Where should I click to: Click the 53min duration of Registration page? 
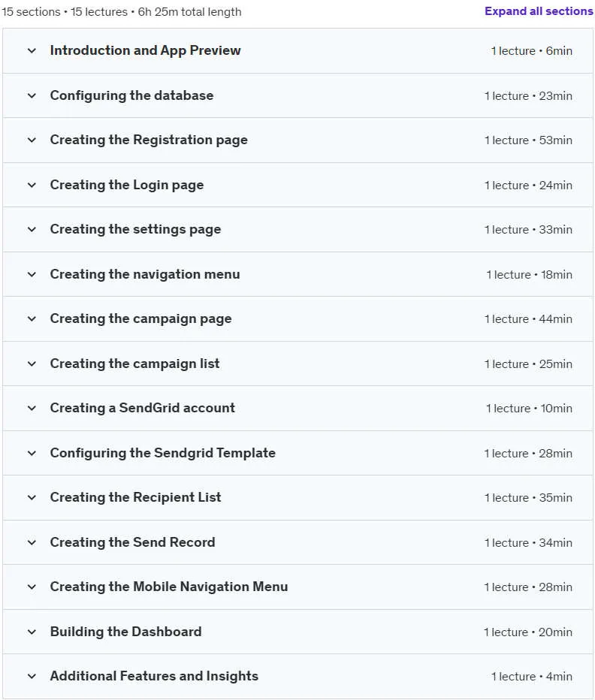(x=555, y=140)
